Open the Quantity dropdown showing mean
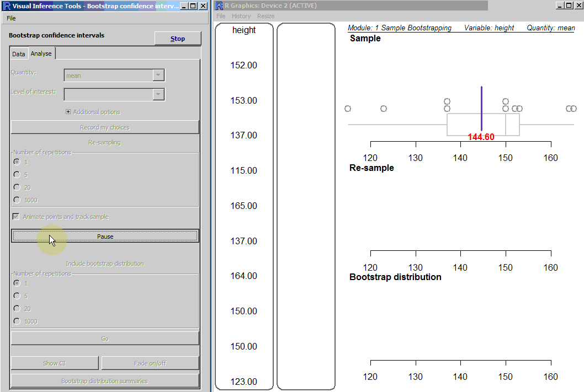Viewport: 584px width, 392px height. [x=114, y=76]
